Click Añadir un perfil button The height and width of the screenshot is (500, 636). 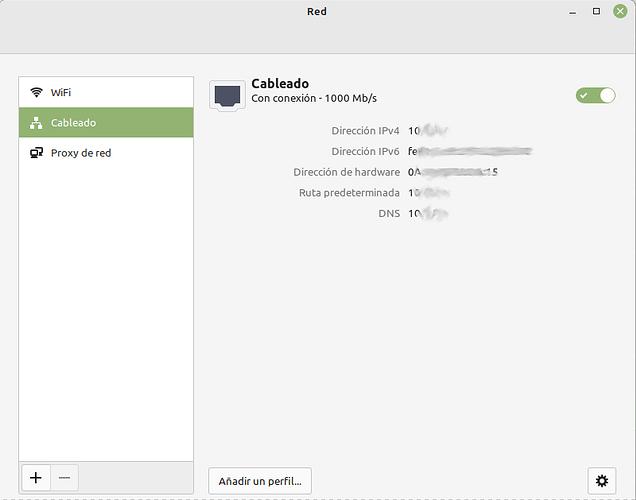tap(260, 481)
